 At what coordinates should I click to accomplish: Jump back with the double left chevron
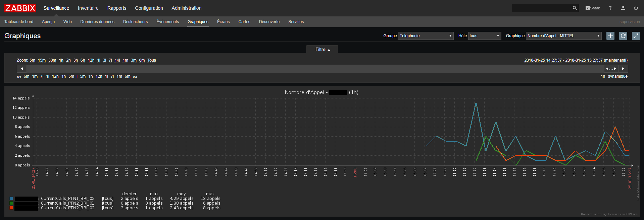[19, 77]
